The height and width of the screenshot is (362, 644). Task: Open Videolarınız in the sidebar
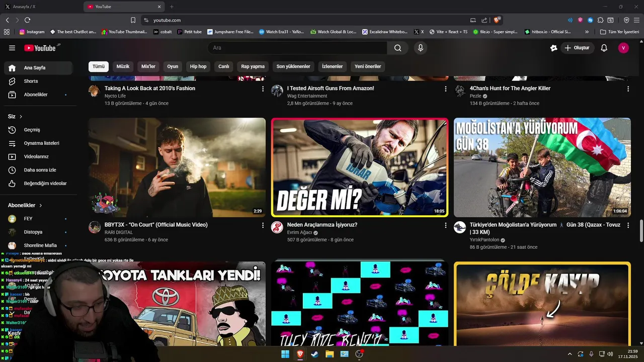(38, 157)
